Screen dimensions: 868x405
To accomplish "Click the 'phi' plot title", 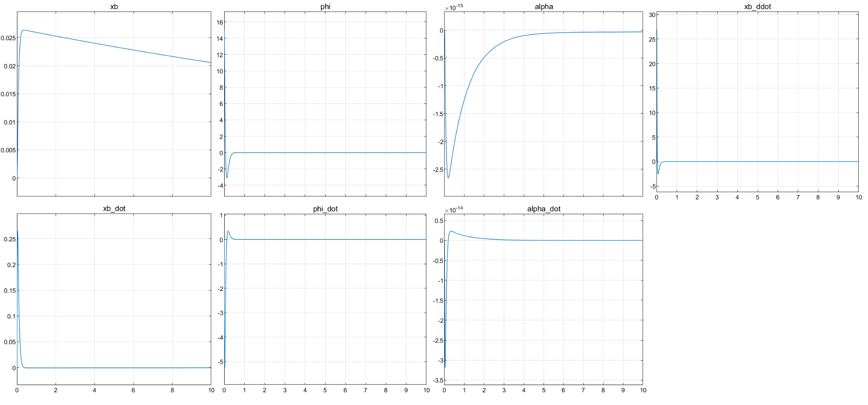I will tap(325, 6).
